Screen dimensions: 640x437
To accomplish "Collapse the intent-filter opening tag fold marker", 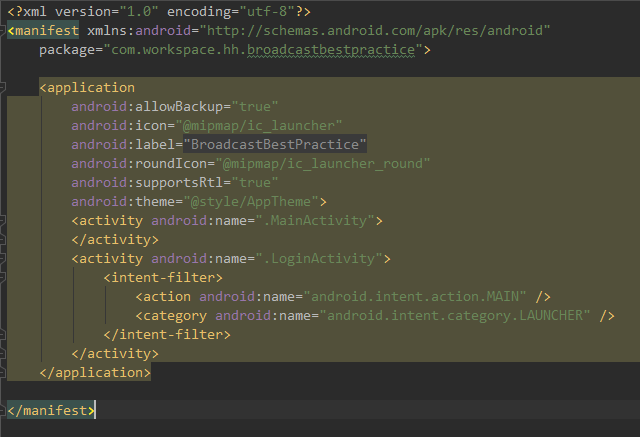I will click(x=2, y=277).
